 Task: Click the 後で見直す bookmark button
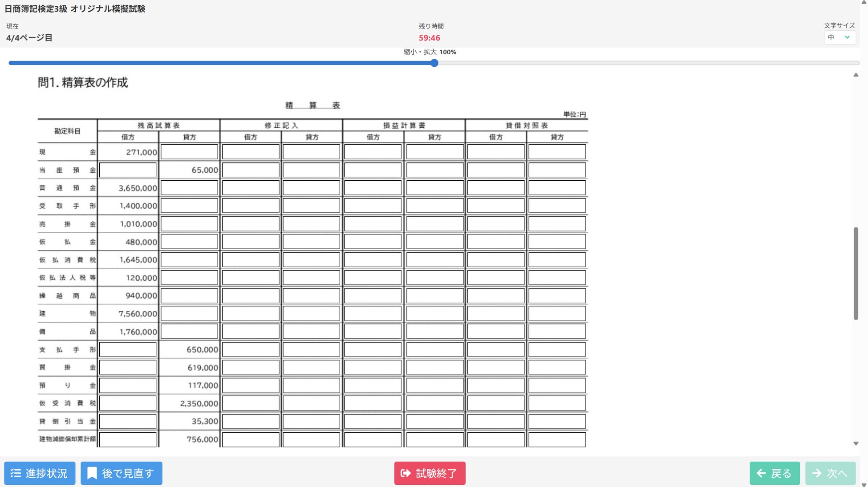[121, 473]
